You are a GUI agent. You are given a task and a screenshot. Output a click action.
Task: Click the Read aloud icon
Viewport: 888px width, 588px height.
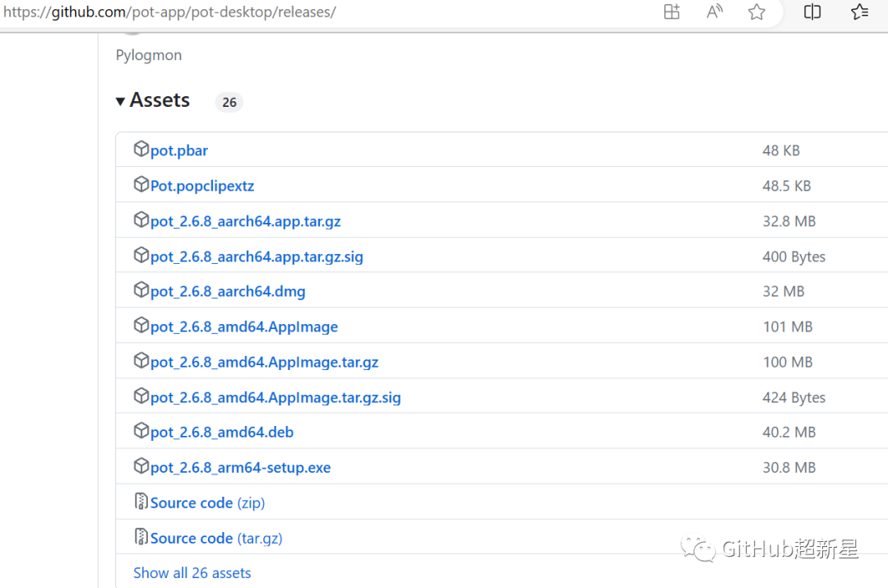[x=715, y=12]
